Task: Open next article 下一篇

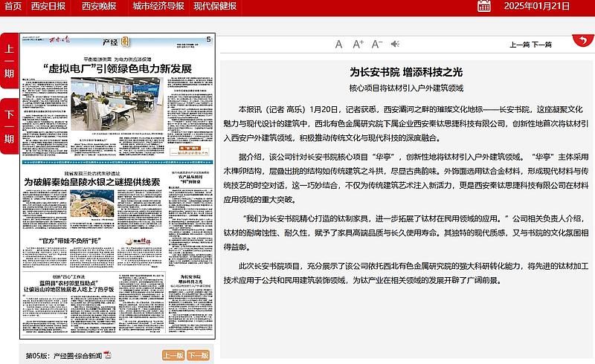Action: [x=541, y=45]
